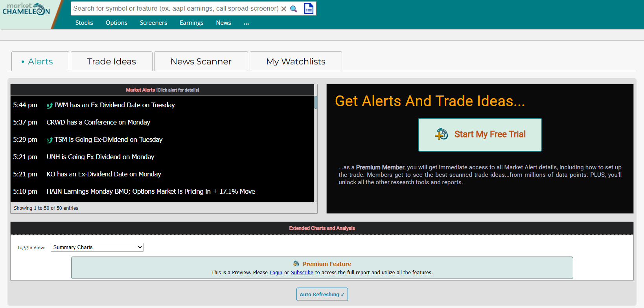This screenshot has height=308, width=644.
Task: Click the Market Alerts list scrollbar thumb
Action: click(x=316, y=102)
